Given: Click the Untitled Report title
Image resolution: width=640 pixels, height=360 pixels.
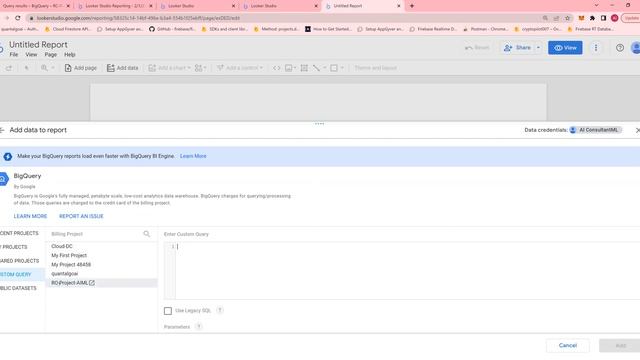Looking at the screenshot, I should [x=38, y=44].
